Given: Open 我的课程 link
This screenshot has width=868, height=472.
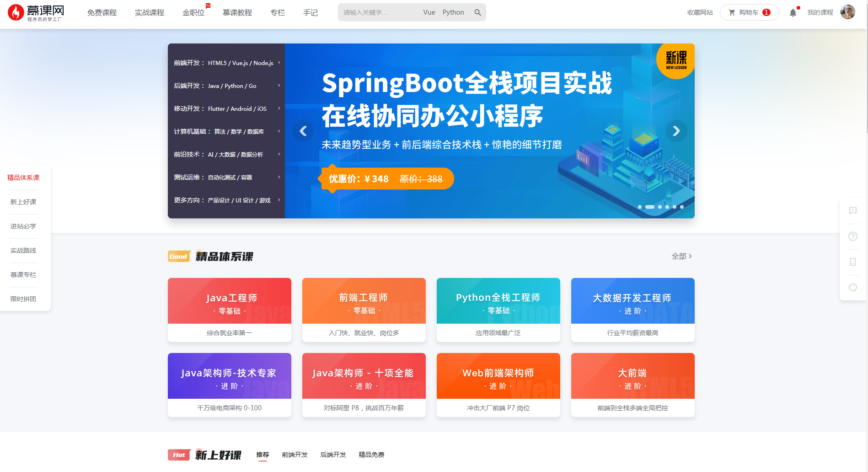Looking at the screenshot, I should pyautogui.click(x=820, y=12).
